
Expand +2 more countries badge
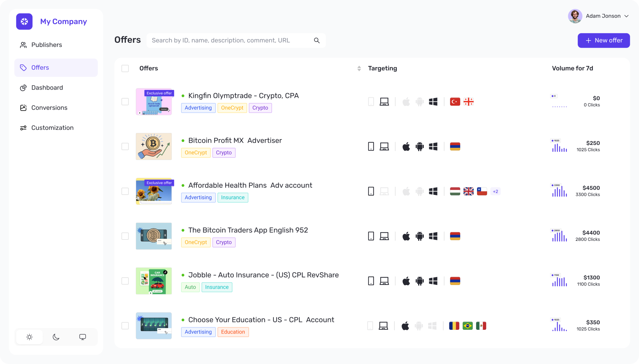[495, 192]
